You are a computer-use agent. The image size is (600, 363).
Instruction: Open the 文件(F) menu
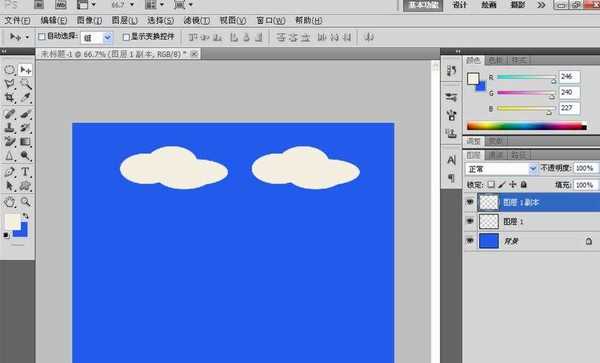pos(17,20)
